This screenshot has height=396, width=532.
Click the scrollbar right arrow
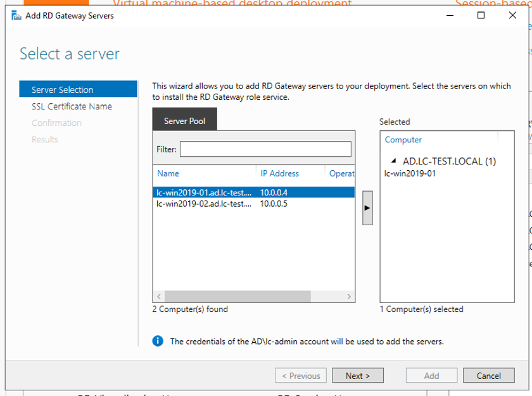(x=348, y=295)
